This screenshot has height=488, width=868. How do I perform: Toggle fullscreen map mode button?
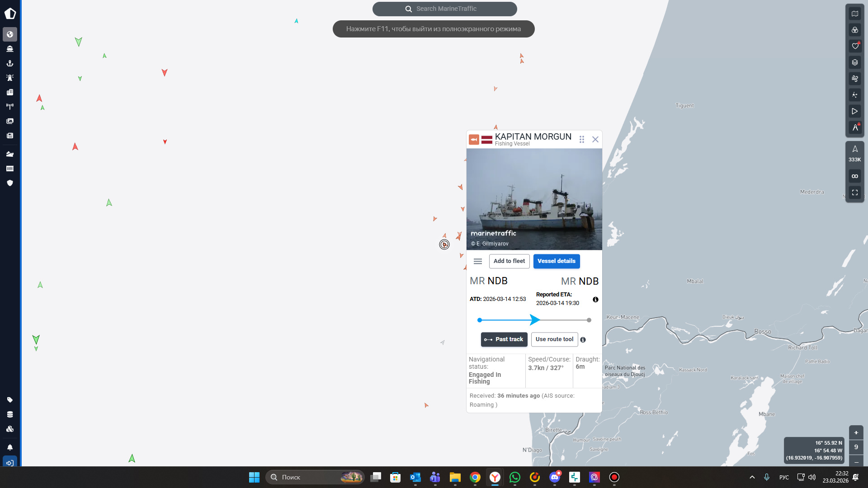pos(854,192)
